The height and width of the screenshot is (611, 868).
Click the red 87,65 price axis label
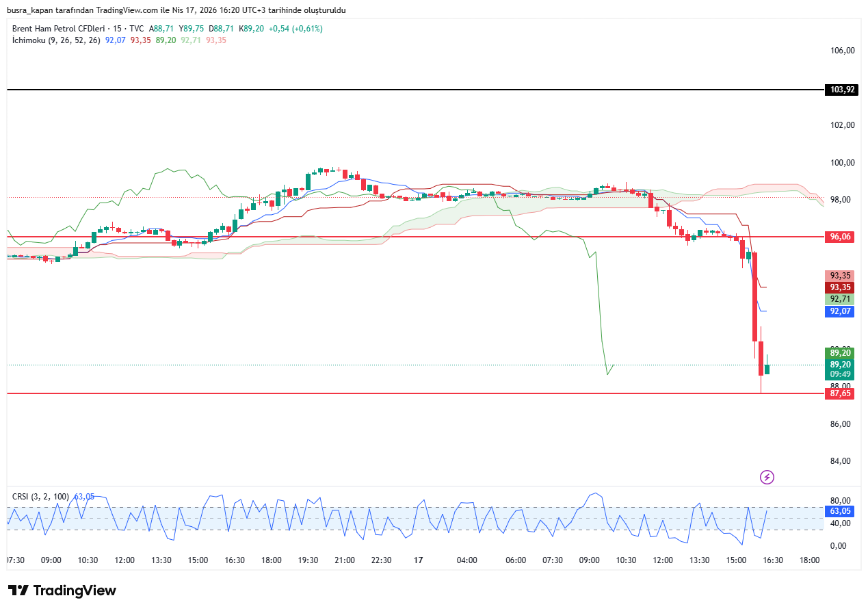click(x=840, y=393)
